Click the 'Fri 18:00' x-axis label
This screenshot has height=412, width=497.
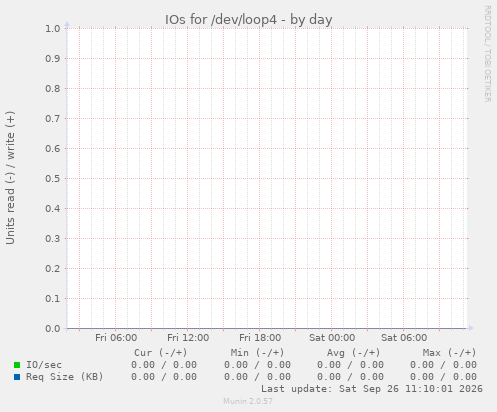(260, 338)
